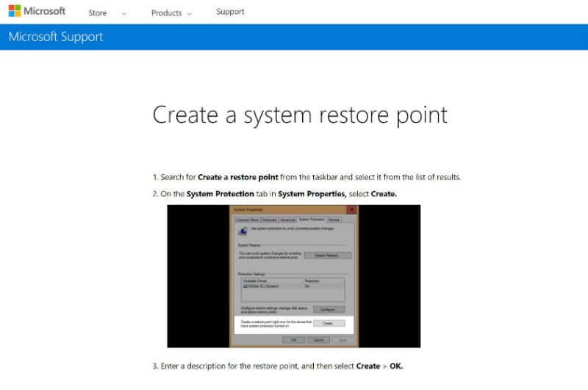Expand the Products dropdown chevron
588x390 pixels.
189,13
